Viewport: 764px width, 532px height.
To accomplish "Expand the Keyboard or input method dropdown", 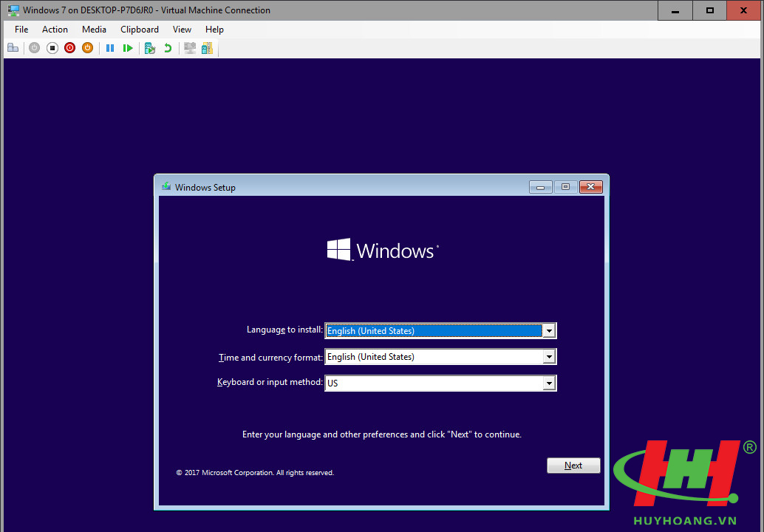I will pos(549,383).
